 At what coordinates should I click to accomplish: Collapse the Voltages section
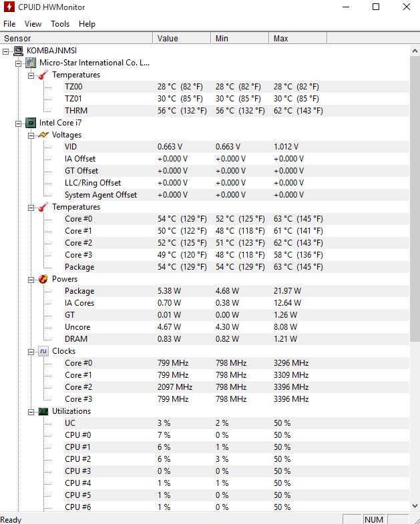pyautogui.click(x=31, y=136)
